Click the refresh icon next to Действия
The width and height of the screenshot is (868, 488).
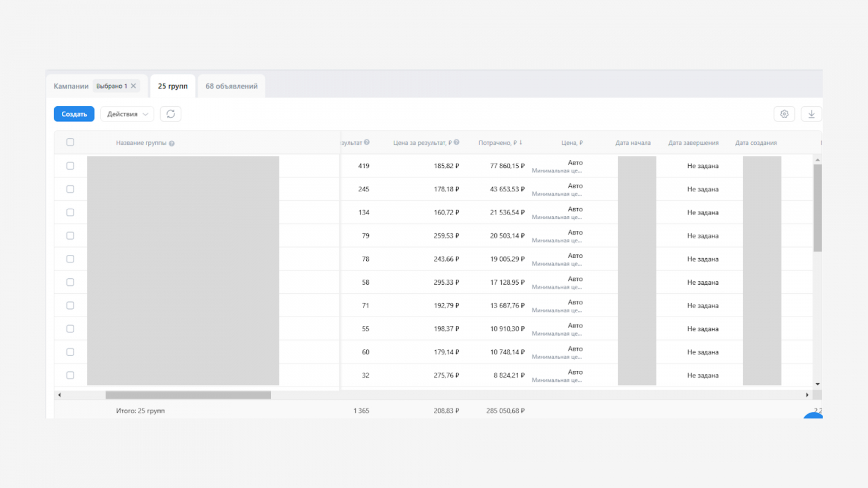tap(170, 114)
